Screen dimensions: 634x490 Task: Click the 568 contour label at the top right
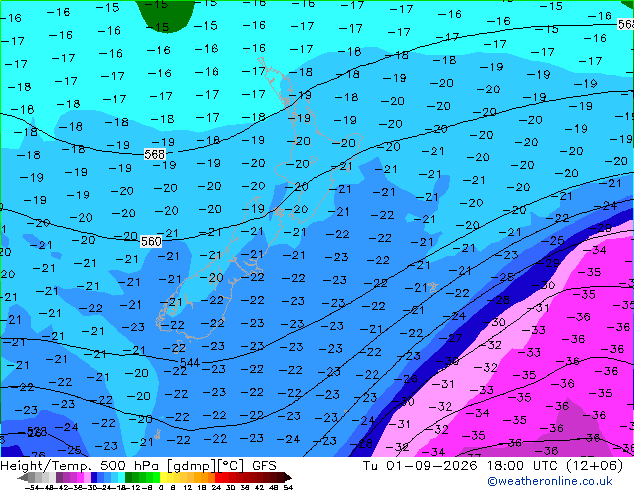[x=626, y=24]
